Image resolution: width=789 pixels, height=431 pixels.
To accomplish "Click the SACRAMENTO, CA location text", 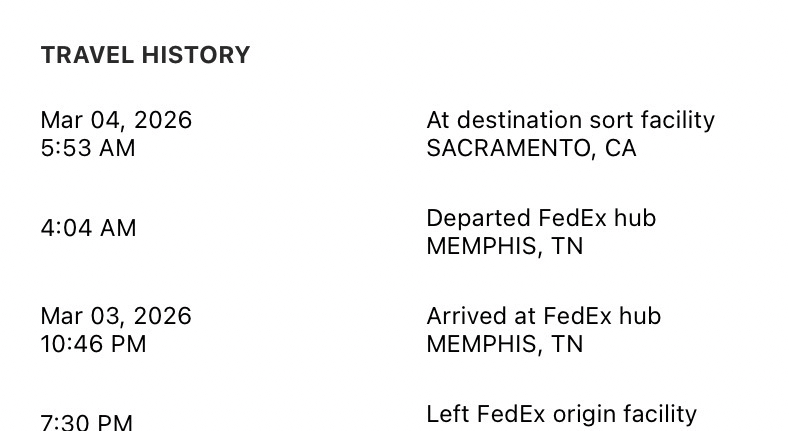I will click(x=531, y=148).
